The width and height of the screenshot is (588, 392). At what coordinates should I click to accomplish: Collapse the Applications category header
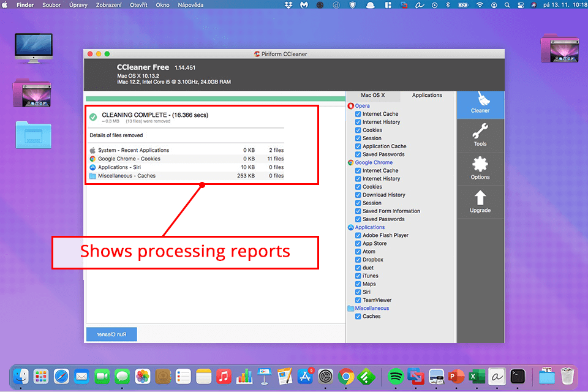coord(370,227)
